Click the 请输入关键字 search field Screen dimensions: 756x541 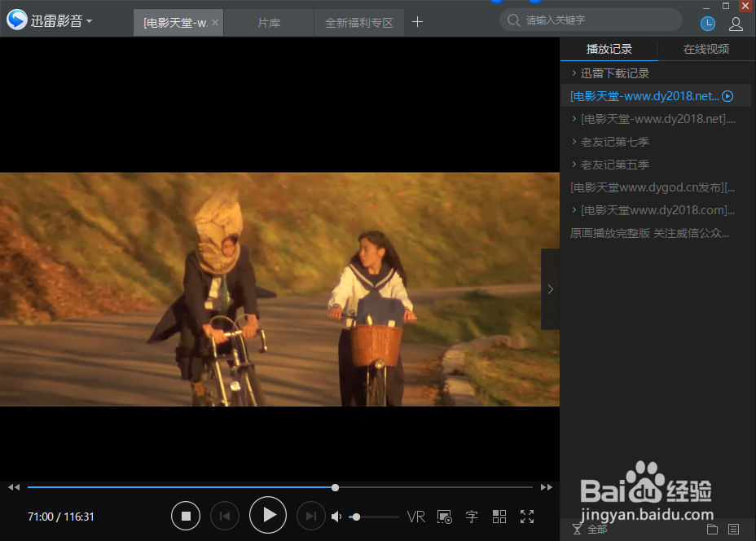tap(591, 20)
